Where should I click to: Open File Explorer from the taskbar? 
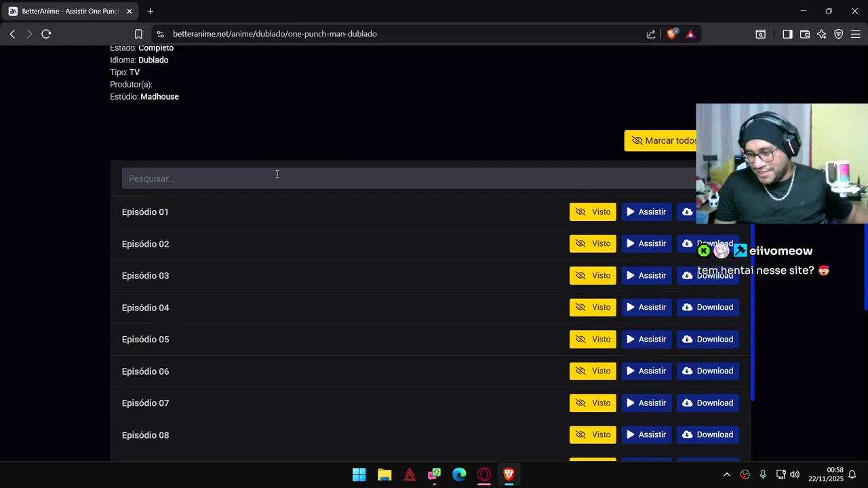click(384, 474)
